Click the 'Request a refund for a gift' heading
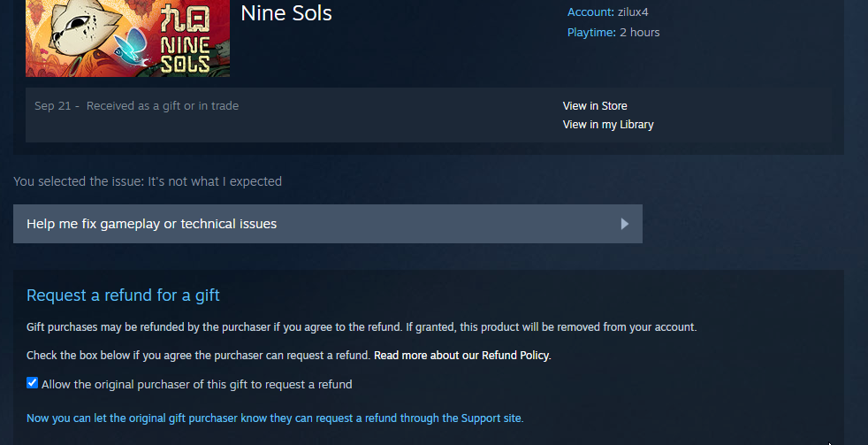This screenshot has height=445, width=868. (123, 295)
